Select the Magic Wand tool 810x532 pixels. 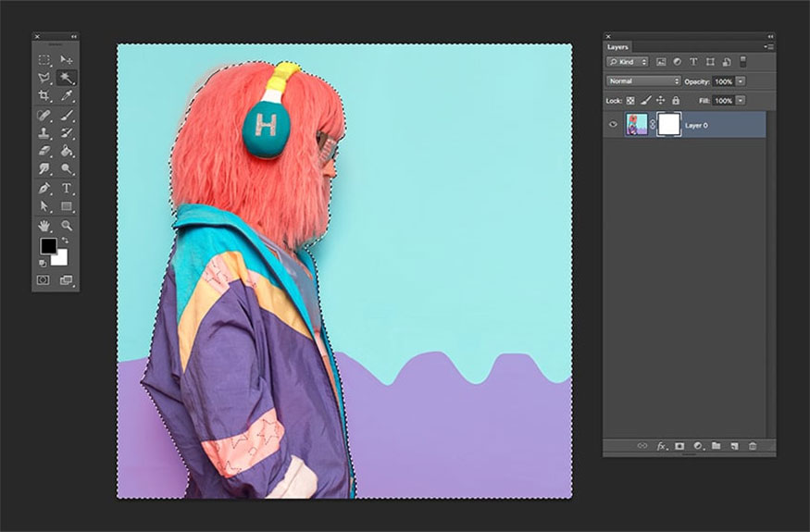(67, 78)
